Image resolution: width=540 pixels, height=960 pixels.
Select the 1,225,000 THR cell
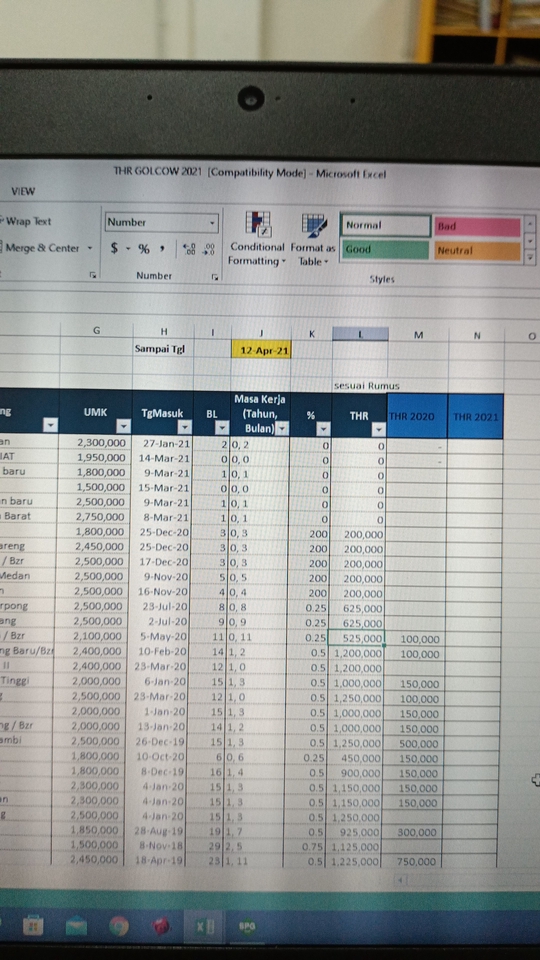(x=353, y=861)
